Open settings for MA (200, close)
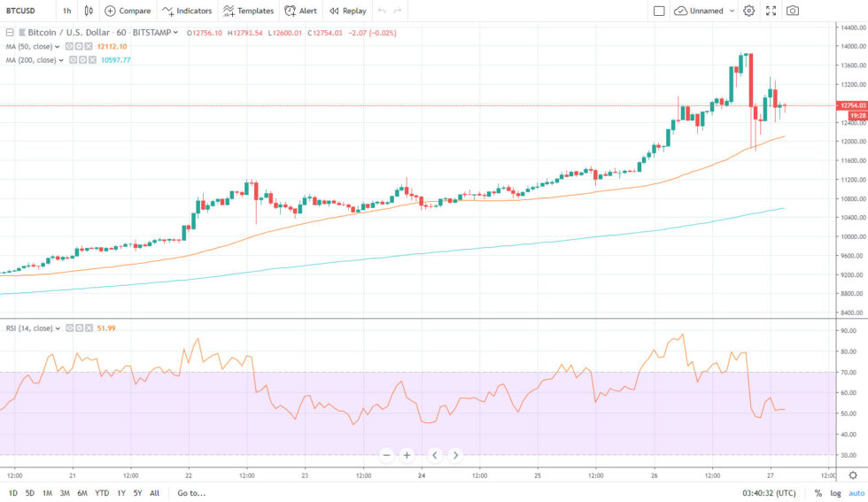 [82, 60]
